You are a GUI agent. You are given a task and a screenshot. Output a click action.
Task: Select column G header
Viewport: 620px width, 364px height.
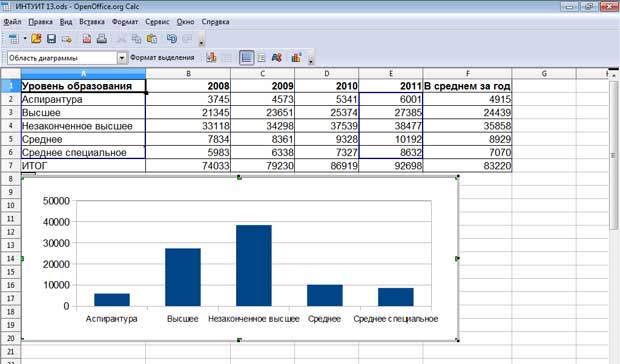(544, 74)
